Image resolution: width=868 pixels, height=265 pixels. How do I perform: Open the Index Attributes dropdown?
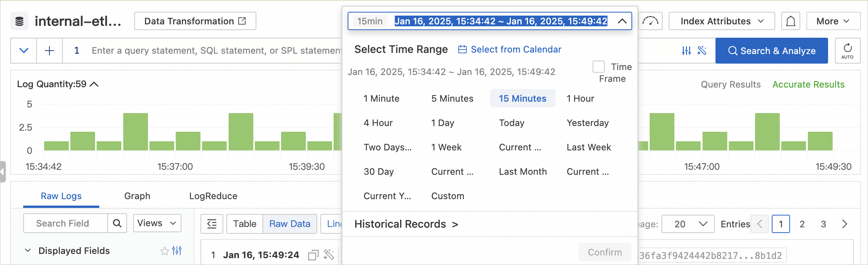pos(722,21)
